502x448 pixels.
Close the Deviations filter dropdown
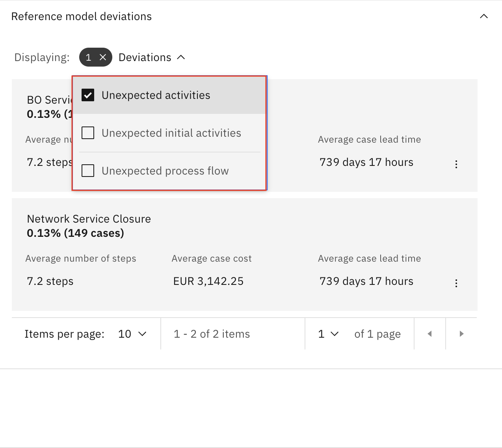click(181, 58)
